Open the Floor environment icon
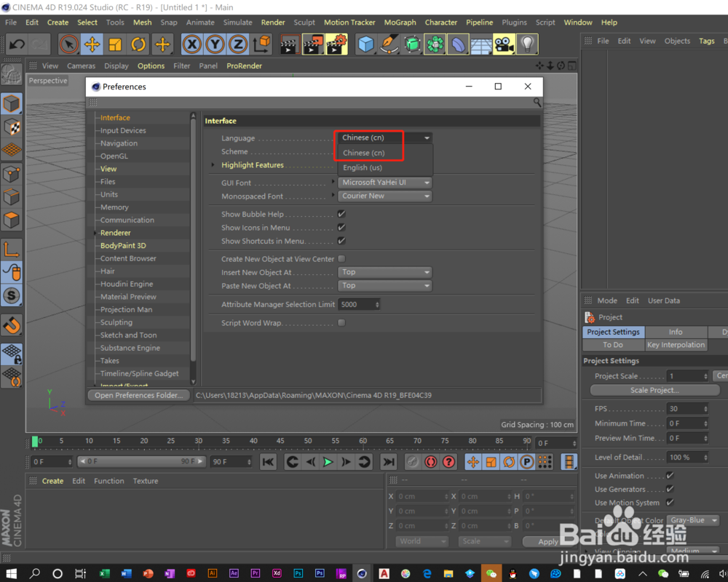The height and width of the screenshot is (582, 728). 481,44
